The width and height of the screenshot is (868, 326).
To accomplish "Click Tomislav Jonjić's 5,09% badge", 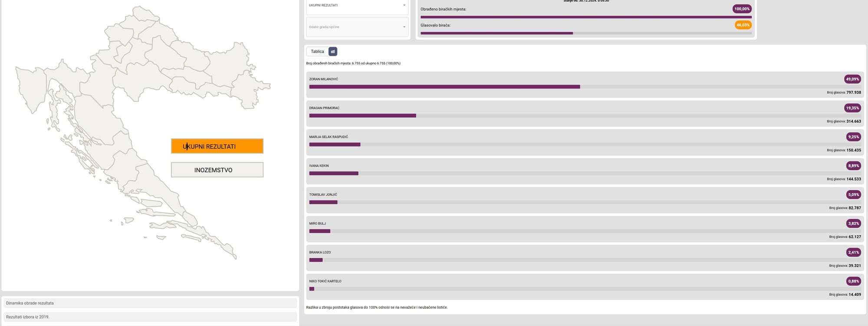I will 853,194.
